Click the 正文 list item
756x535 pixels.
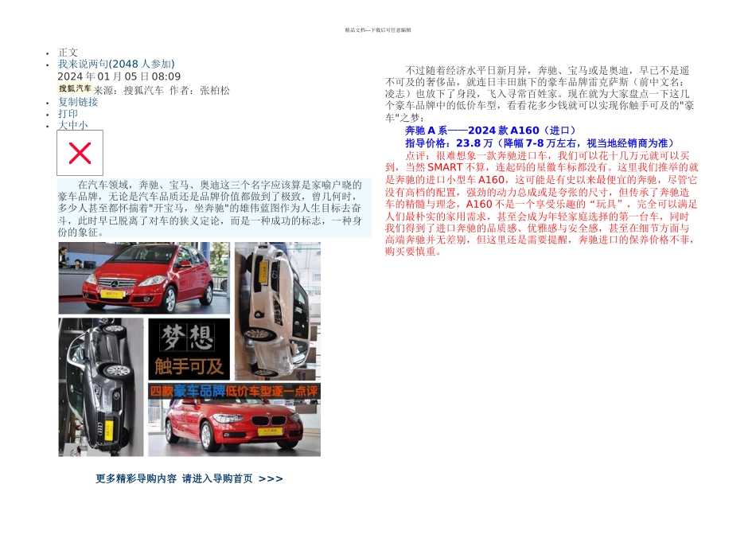[68, 52]
